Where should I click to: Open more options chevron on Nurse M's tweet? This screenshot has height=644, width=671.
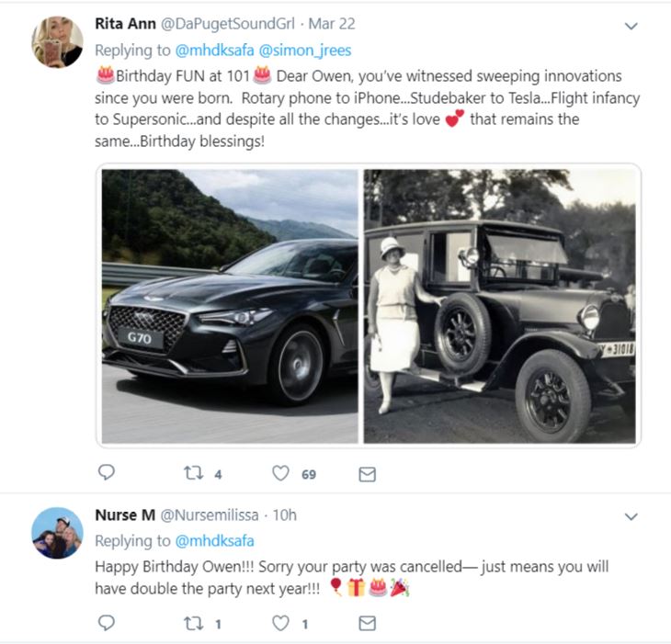[631, 516]
